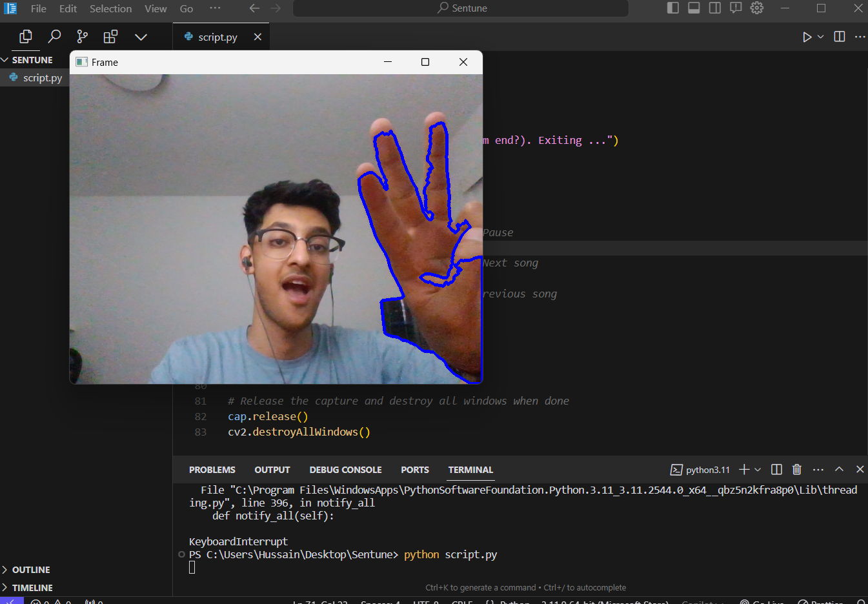
Task: Open the Edit menu
Action: [68, 8]
